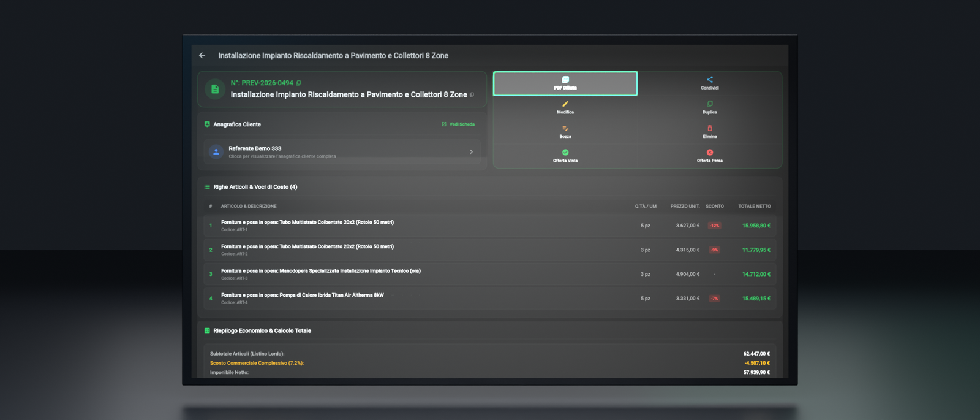Select the article row with code ART-1
The width and height of the screenshot is (980, 420).
[490, 226]
